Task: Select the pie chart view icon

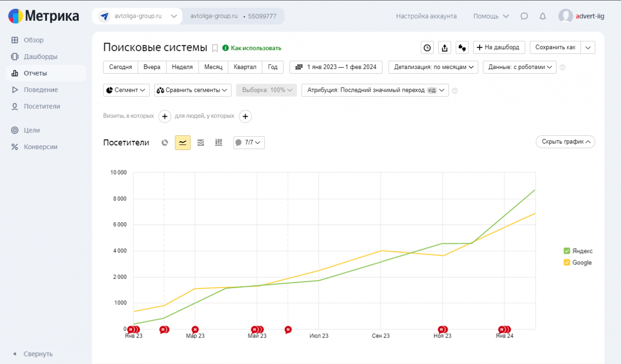Action: tap(165, 143)
